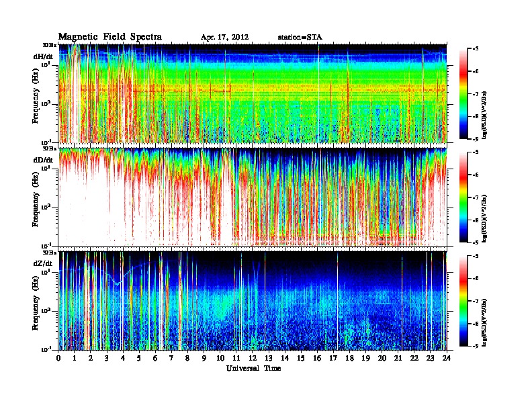532x411 pixels.
Task: Click the "Magnetic Field Spectra" title
Action: tap(110, 37)
